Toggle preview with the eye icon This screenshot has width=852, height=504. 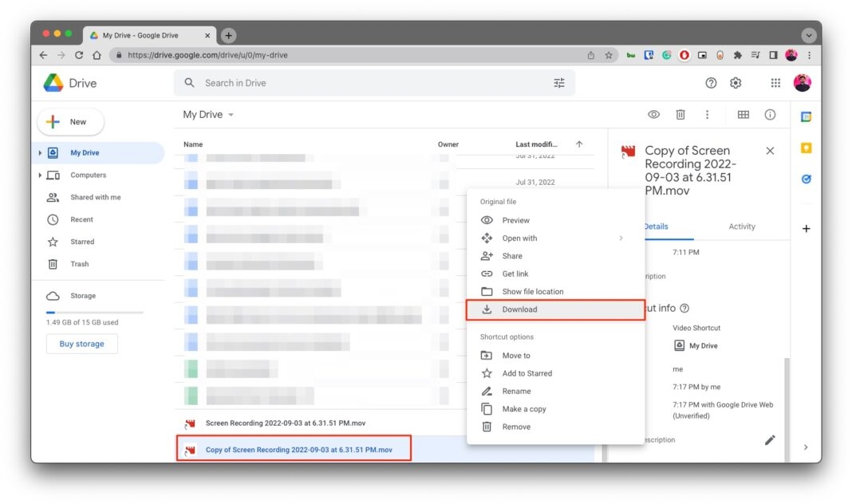click(x=653, y=115)
